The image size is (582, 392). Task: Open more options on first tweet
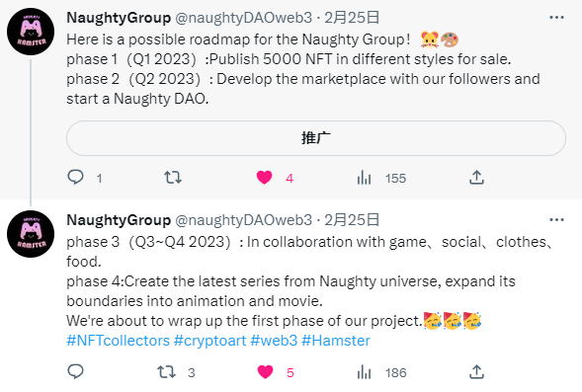[556, 18]
